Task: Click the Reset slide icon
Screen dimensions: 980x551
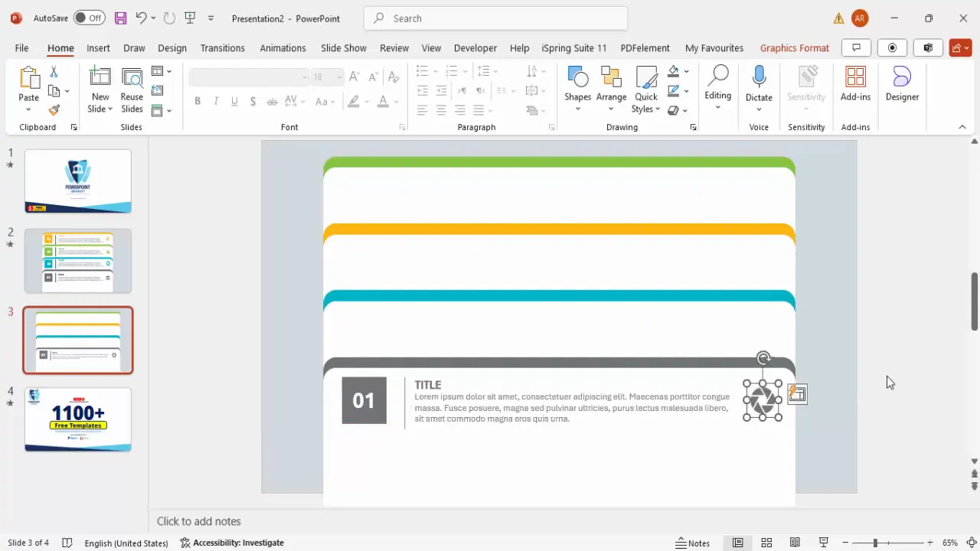Action: point(157,90)
